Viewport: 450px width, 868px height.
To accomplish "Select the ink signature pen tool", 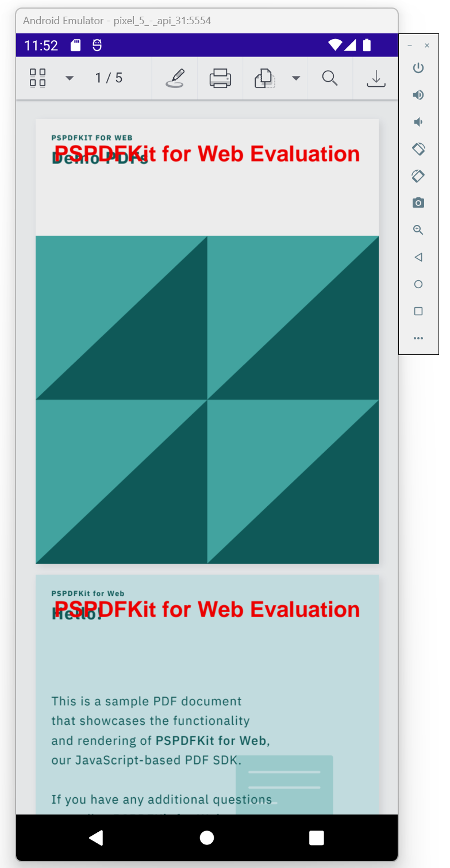I will coord(175,78).
